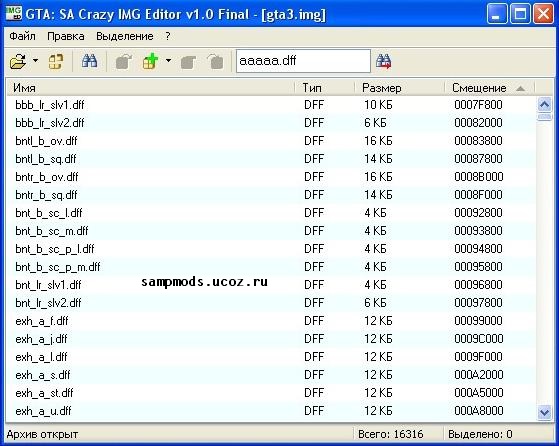The image size is (559, 446).
Task: Select file bbb_lr_slv2.dff
Action: [50, 123]
